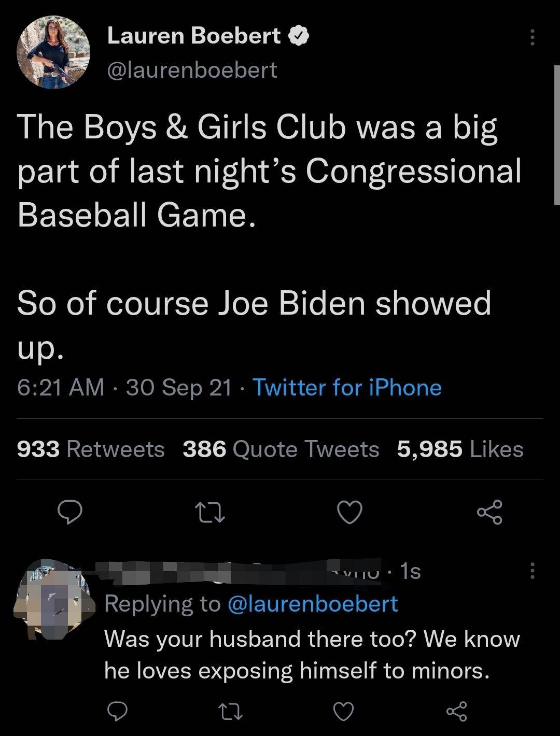Share the reply comment

(x=456, y=711)
